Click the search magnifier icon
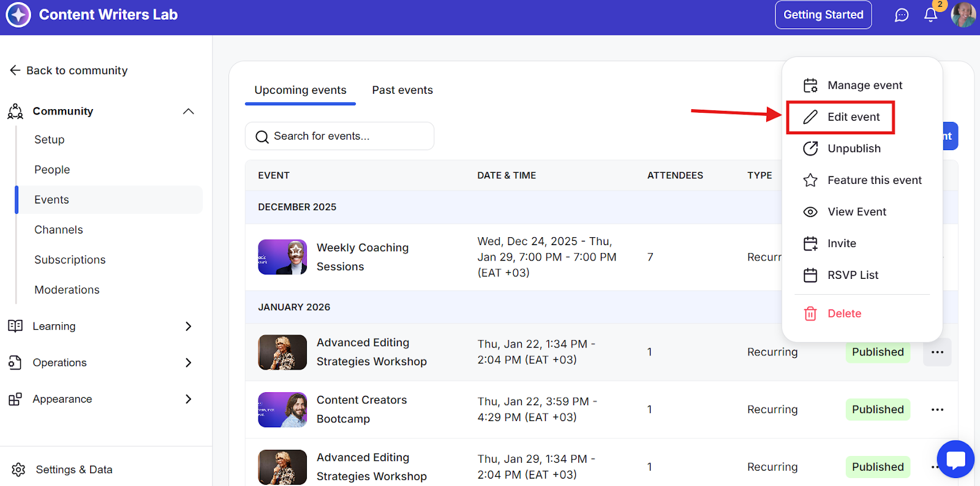 [262, 137]
